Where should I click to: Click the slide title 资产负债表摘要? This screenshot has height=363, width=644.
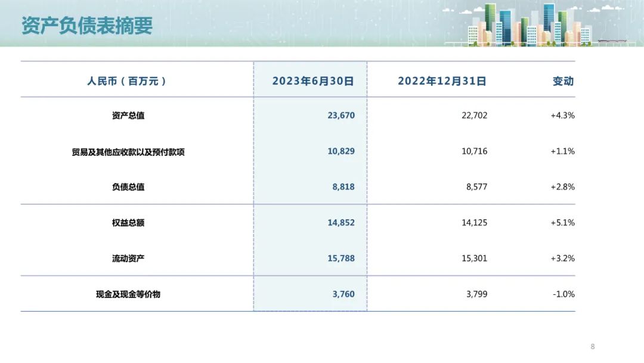point(86,26)
